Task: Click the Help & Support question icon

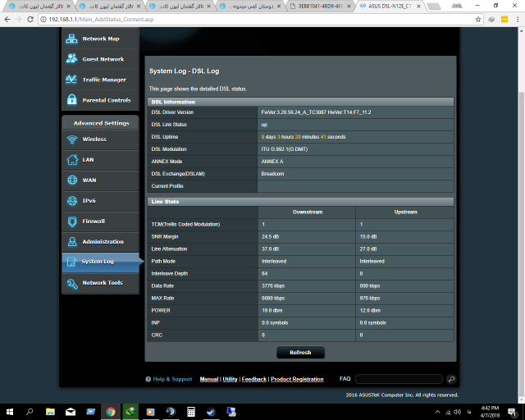Action: [148, 379]
